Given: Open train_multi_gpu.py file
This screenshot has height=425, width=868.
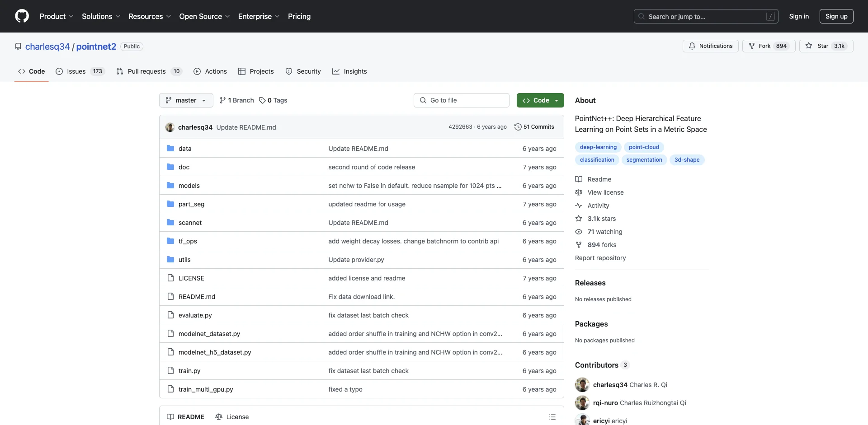Looking at the screenshot, I should coord(206,389).
